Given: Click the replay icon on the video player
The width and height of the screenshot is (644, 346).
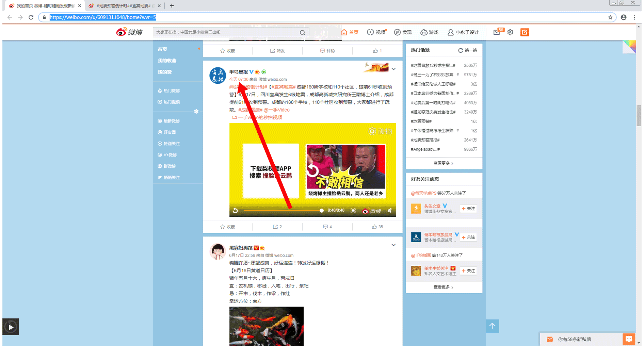Looking at the screenshot, I should (235, 211).
